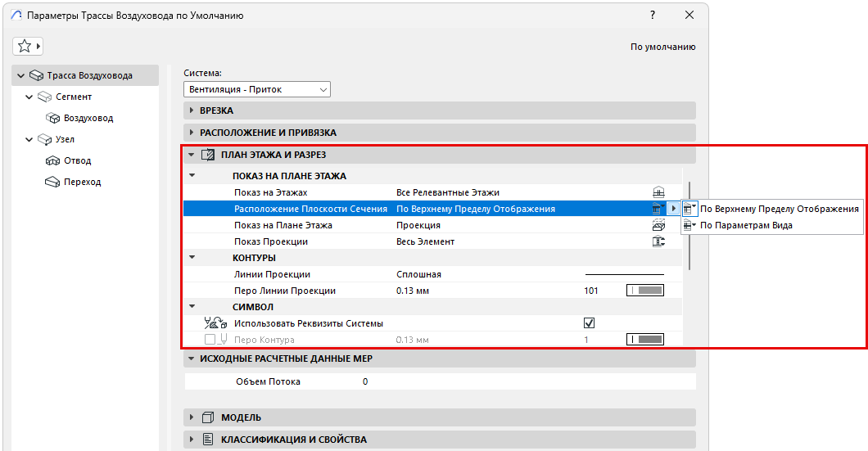Viewport: 868px width, 451px height.
Task: Click the node icon beside Узел
Action: click(x=45, y=139)
